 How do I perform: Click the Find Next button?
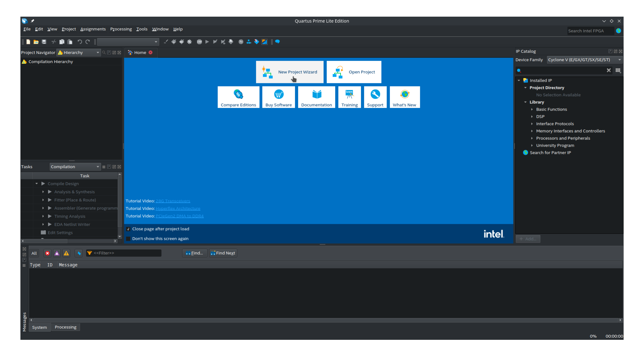[223, 253]
